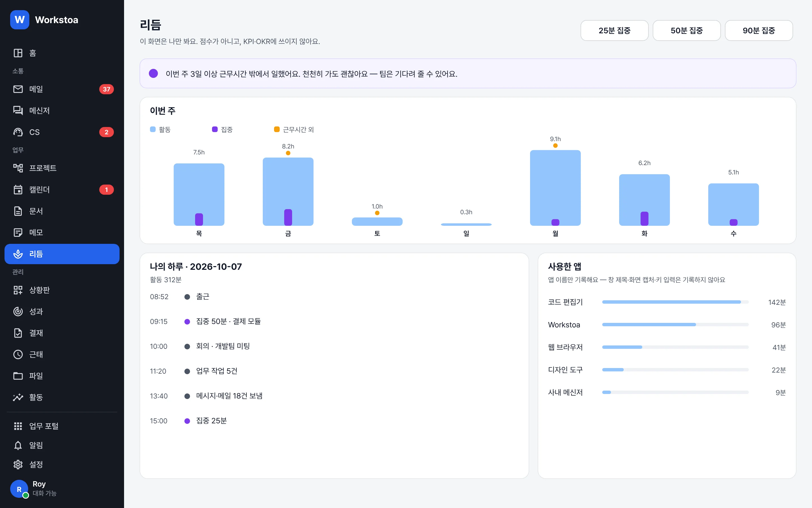Click the 목 bar showing 7.5h
812x508 pixels.
(199, 194)
